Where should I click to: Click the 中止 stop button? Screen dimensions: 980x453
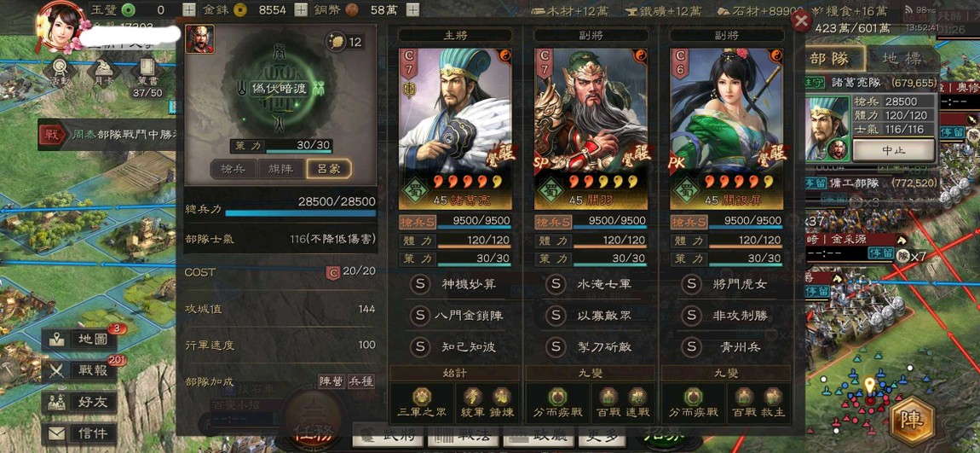point(893,150)
